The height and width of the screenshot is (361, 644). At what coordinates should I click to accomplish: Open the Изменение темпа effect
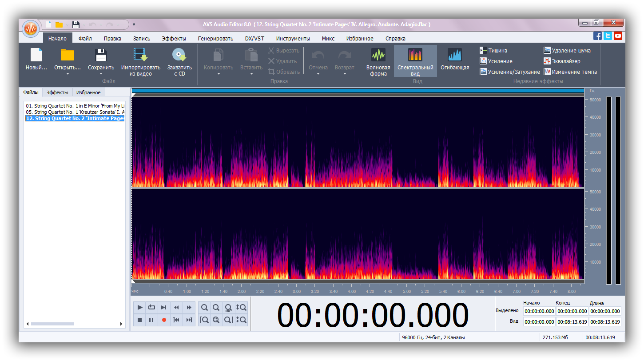click(x=570, y=72)
